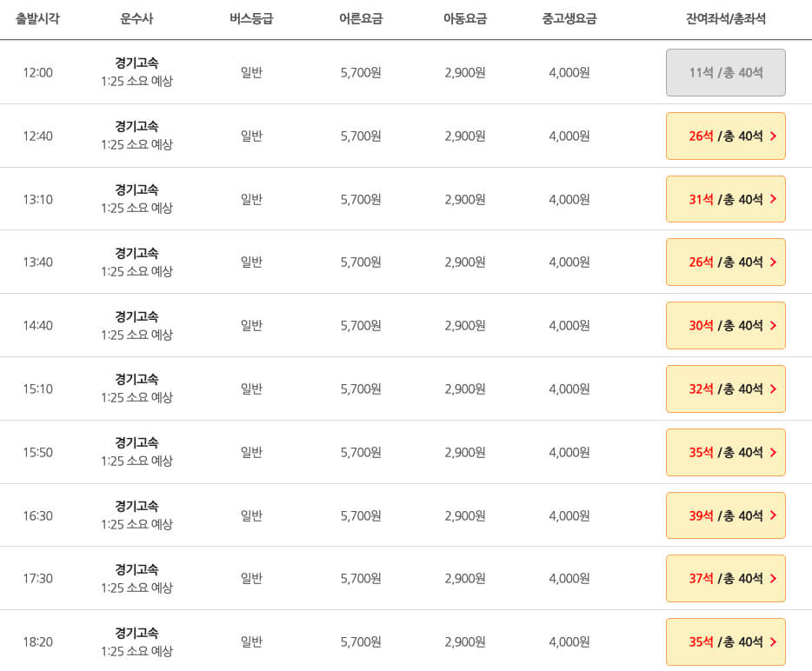This screenshot has height=671, width=812.
Task: Select the 16:30 bus with 39 seats left
Action: click(725, 515)
